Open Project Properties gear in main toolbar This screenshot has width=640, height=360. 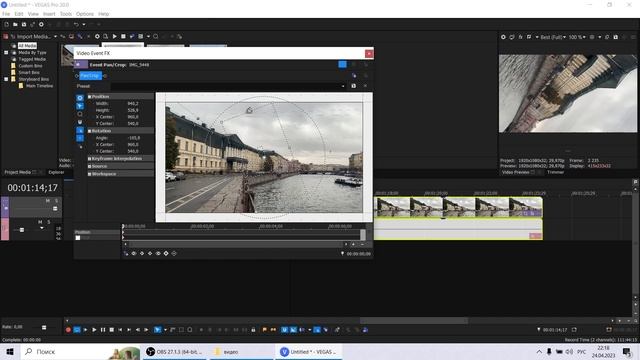[x=41, y=24]
